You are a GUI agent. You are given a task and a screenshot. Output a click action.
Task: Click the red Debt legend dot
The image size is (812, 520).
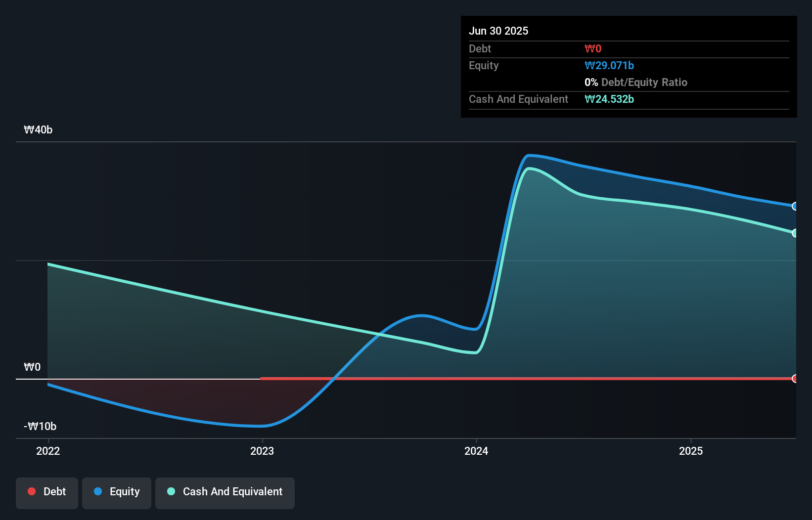(x=32, y=491)
